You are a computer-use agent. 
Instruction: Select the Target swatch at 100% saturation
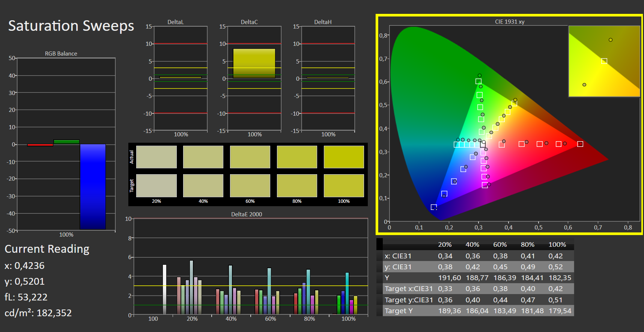click(344, 186)
